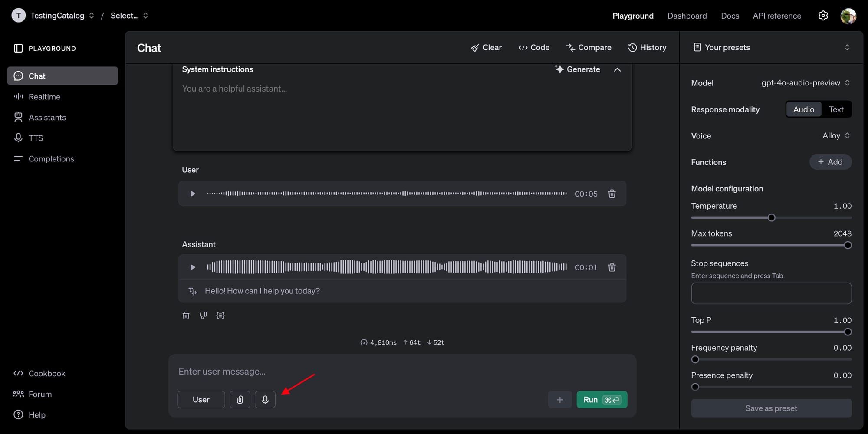The height and width of the screenshot is (434, 868).
Task: Change the Voice from Alloy
Action: pyautogui.click(x=834, y=135)
